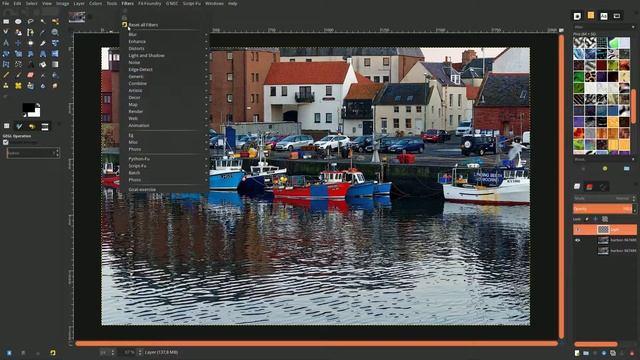Image resolution: width=640 pixels, height=360 pixels.
Task: Select the Pencil tool
Action: 6,75
